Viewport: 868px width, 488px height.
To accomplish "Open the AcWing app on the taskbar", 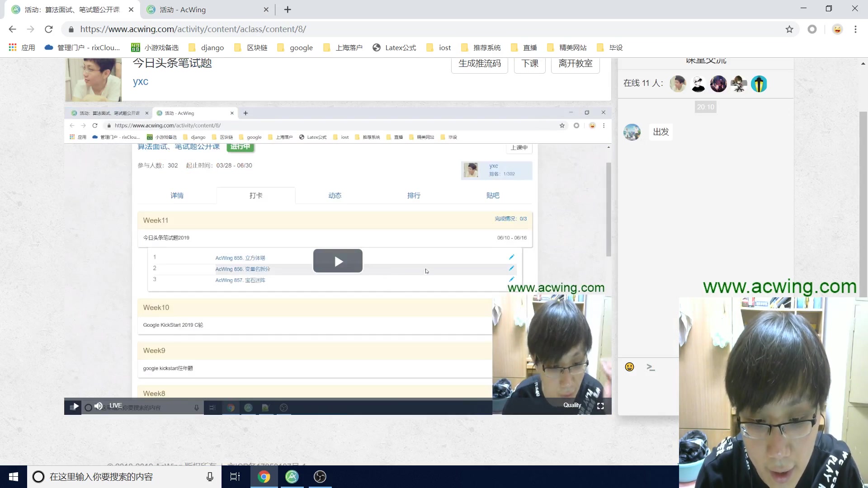I will tap(292, 477).
